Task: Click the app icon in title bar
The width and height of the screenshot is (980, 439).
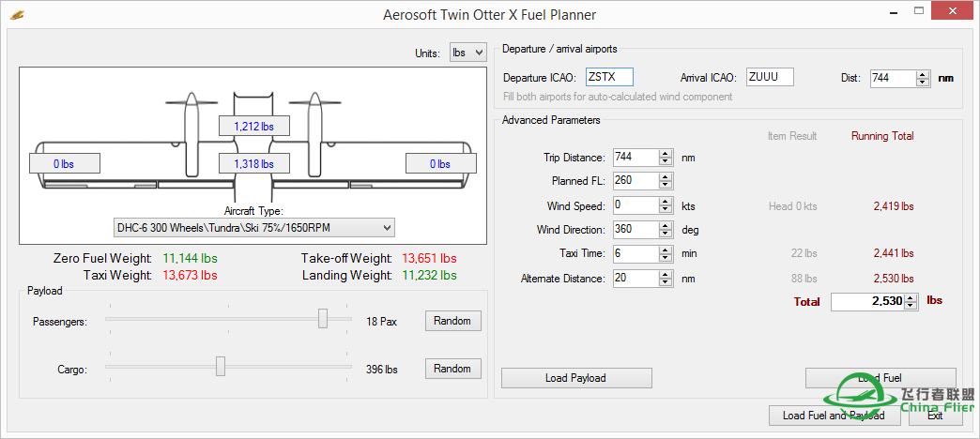Action: coord(16,15)
